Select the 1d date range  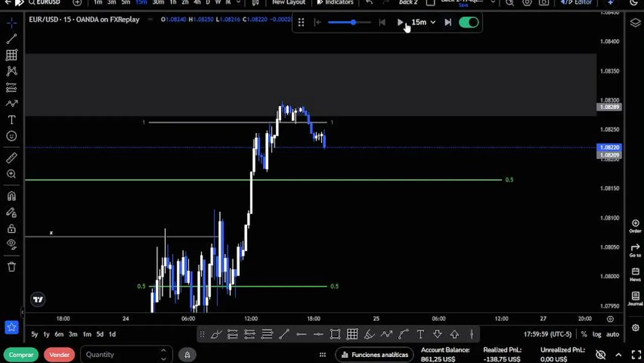112,334
